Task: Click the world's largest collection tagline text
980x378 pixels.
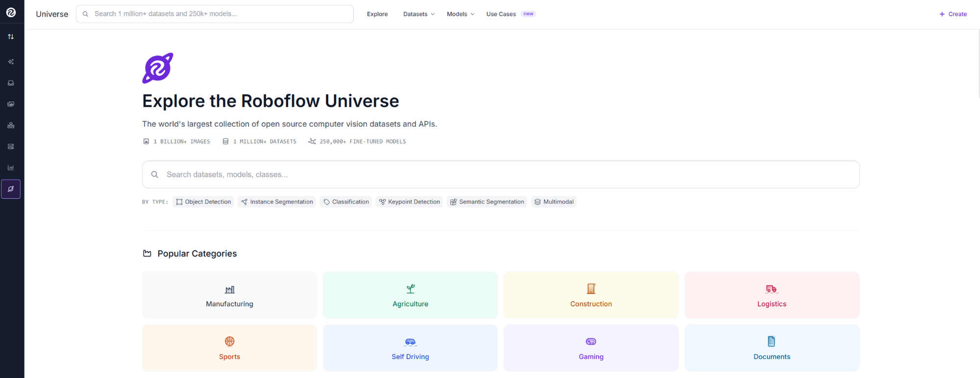Action: pyautogui.click(x=290, y=124)
